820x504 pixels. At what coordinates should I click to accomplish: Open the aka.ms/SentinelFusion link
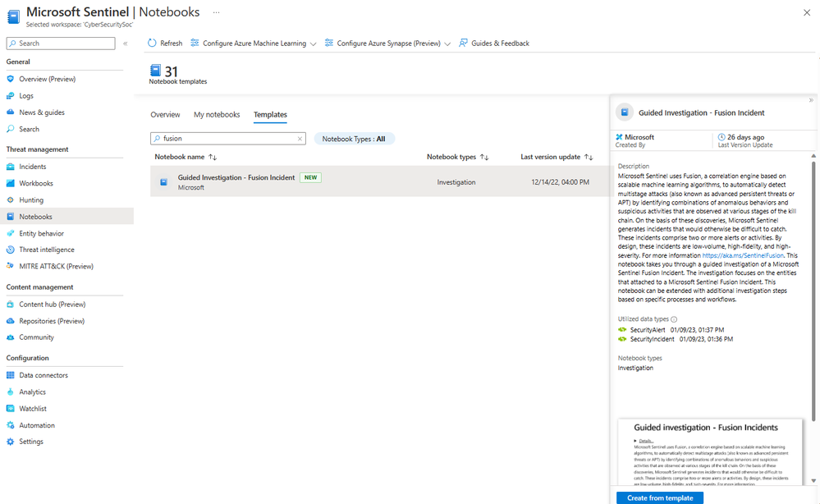743,255
